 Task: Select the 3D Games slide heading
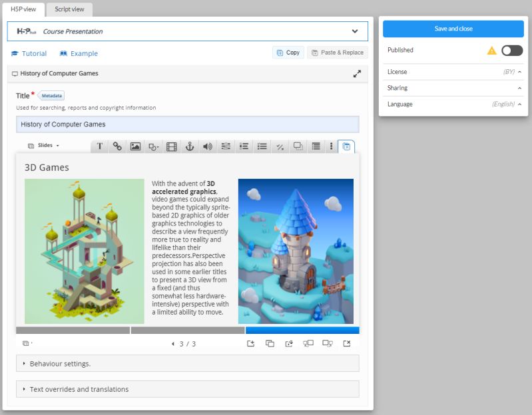point(47,168)
